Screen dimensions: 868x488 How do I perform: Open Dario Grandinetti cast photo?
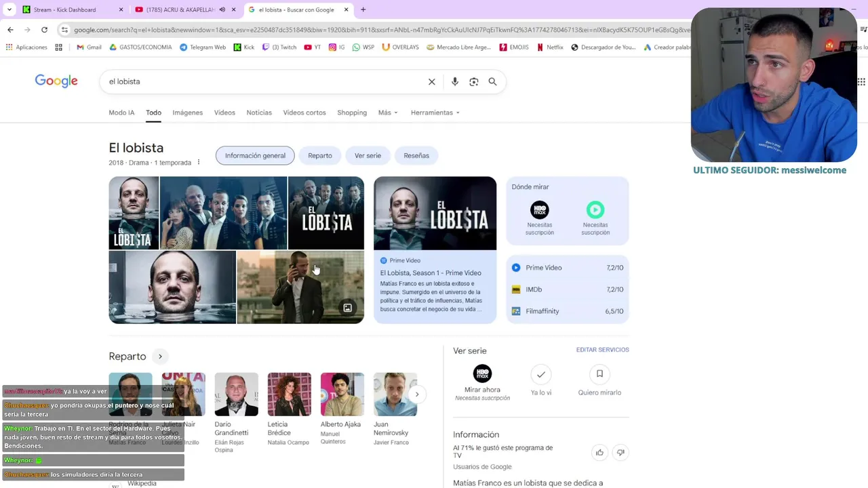point(237,394)
